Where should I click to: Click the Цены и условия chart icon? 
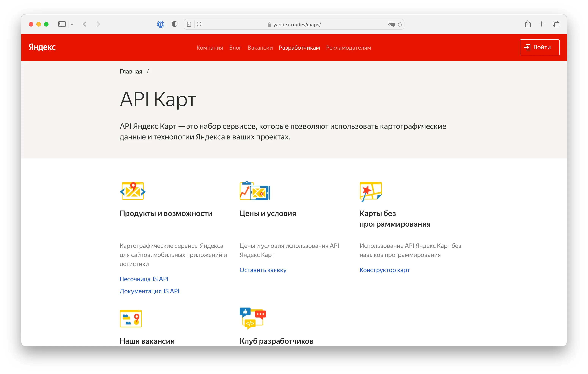(x=255, y=191)
